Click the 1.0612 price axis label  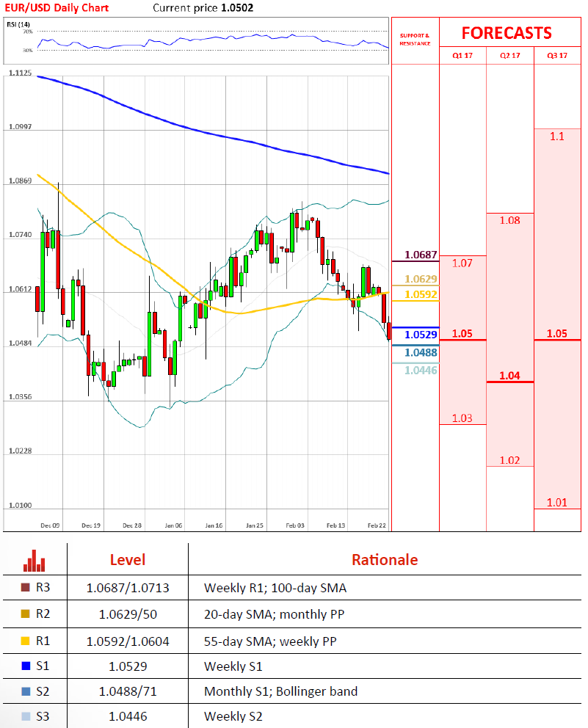pyautogui.click(x=21, y=289)
